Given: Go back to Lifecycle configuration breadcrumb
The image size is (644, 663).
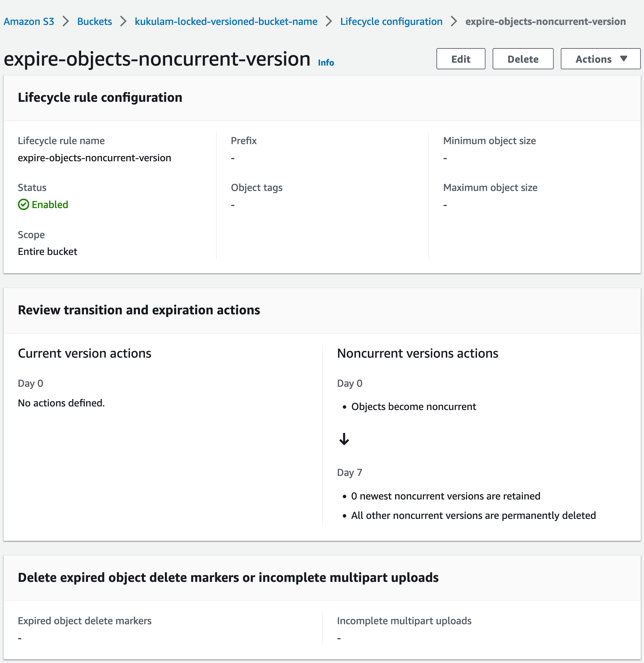Looking at the screenshot, I should pyautogui.click(x=391, y=21).
